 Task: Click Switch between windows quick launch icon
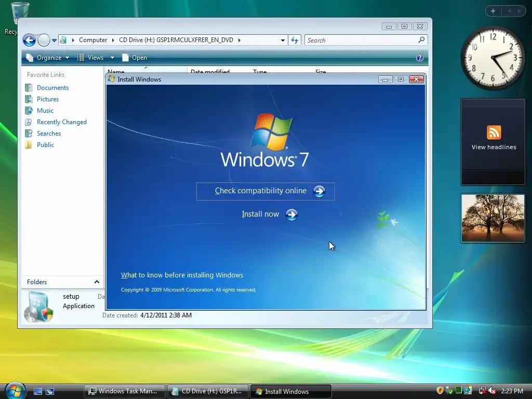(50, 392)
